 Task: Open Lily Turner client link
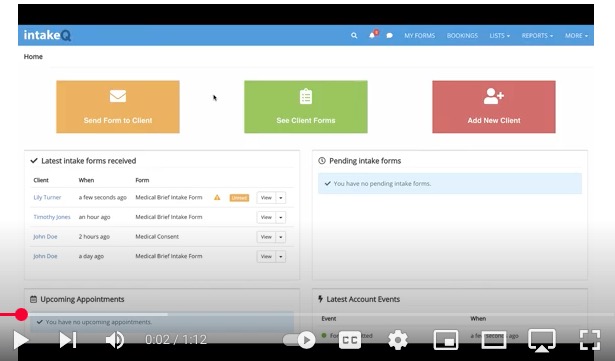point(47,197)
